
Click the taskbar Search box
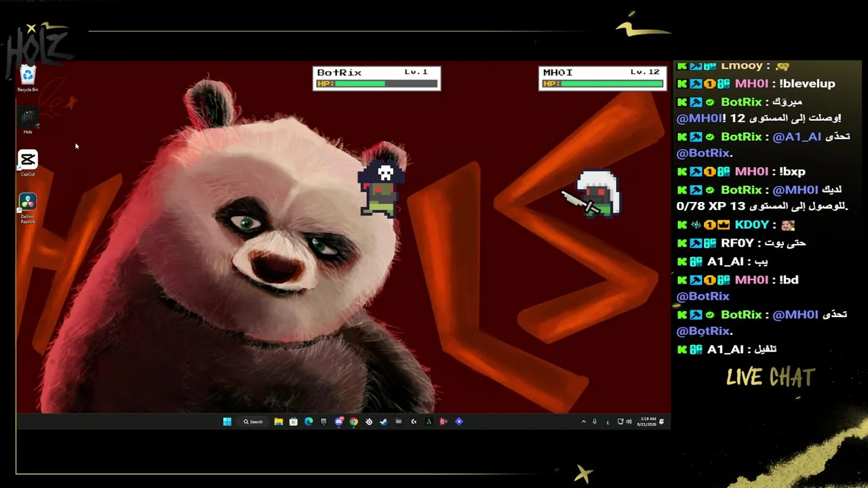[253, 422]
